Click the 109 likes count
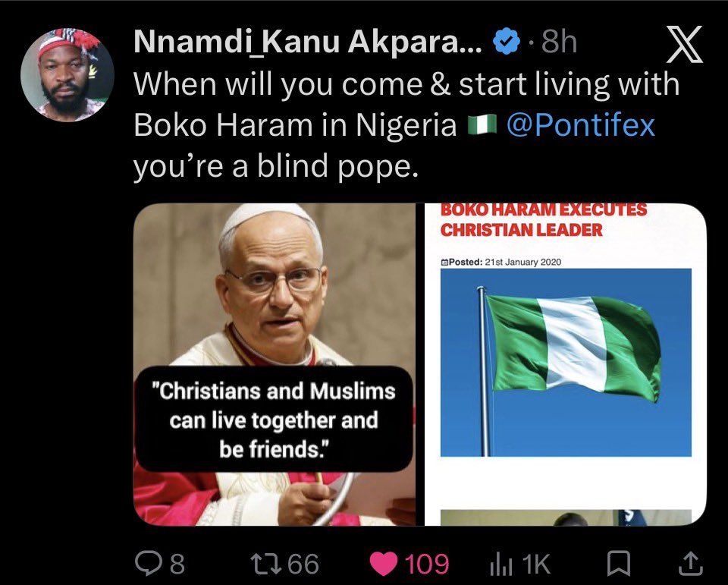This screenshot has width=728, height=585. pos(426,563)
